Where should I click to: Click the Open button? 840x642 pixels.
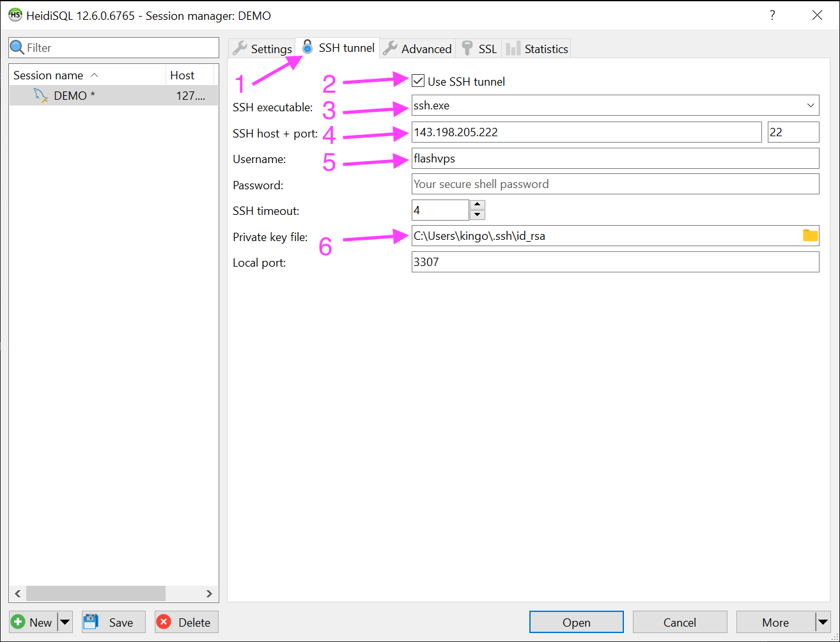coord(576,622)
